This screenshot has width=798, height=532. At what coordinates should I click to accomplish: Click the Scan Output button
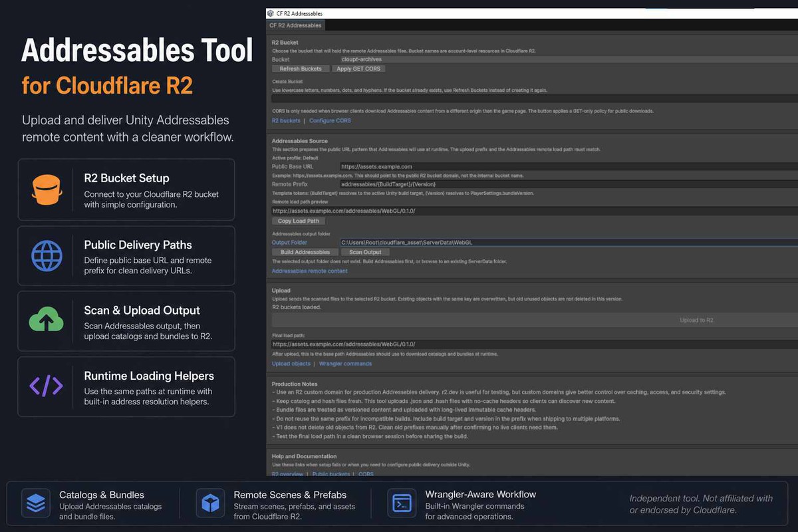[365, 252]
